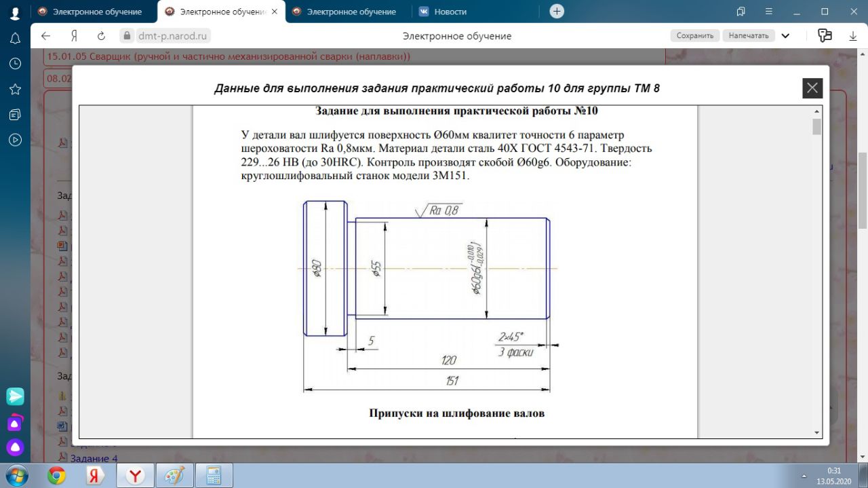Go back with the left arrow

point(45,36)
